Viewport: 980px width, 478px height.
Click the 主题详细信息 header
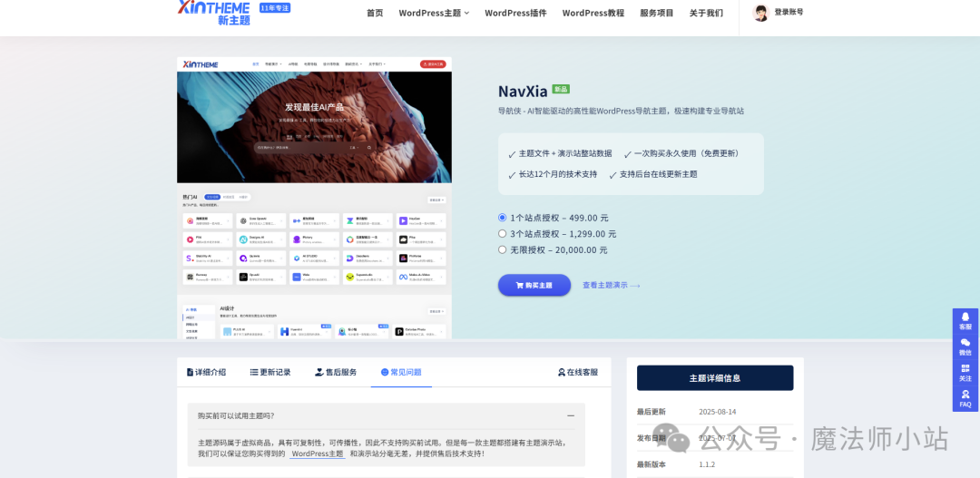[715, 378]
